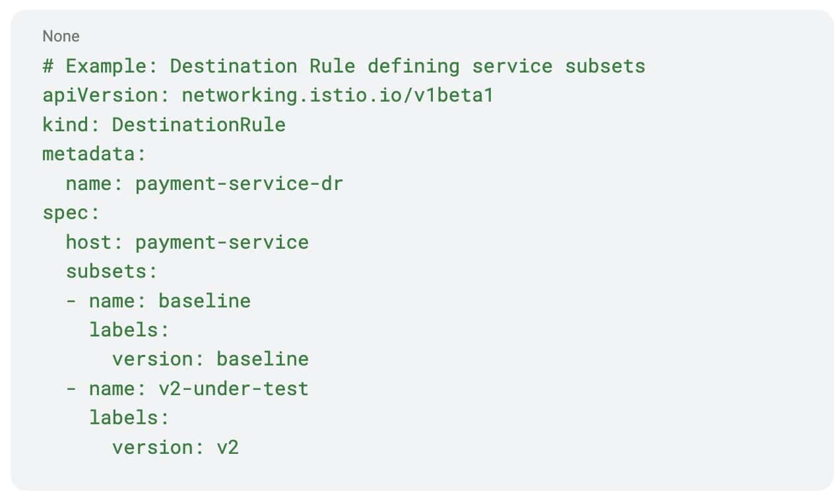Click the "subsets:" key line
This screenshot has width=838, height=504.
(112, 272)
